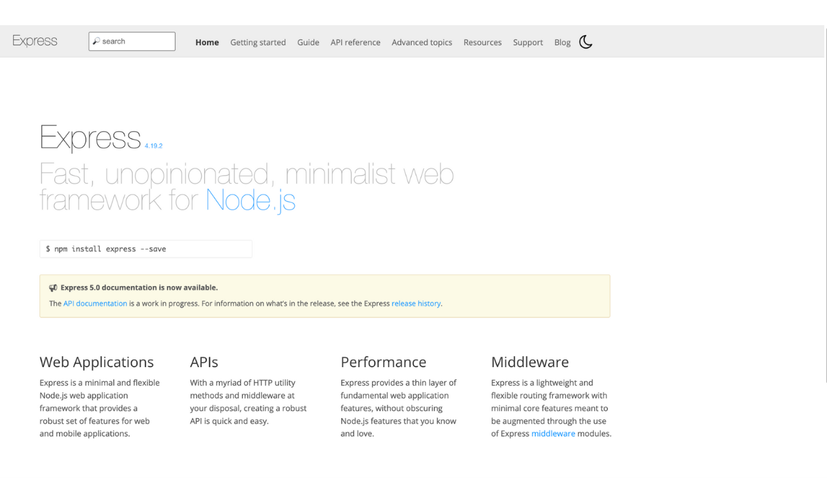Click the Performance section heading
Viewport: 827px width, 504px height.
[x=384, y=362]
